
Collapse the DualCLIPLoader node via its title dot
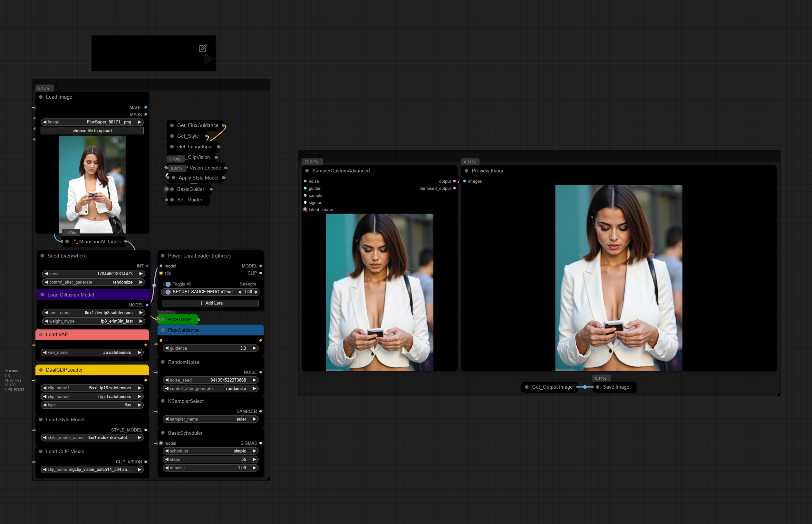click(x=41, y=370)
